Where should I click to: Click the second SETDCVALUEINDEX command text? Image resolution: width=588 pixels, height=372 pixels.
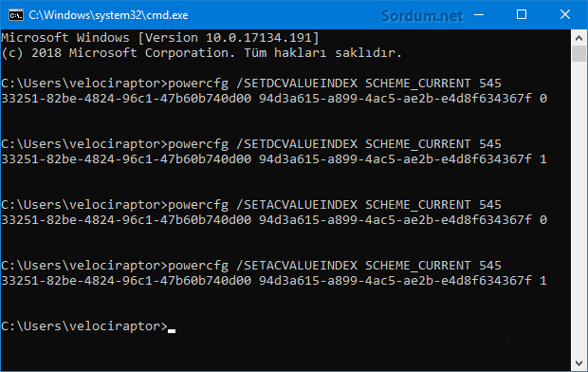297,144
